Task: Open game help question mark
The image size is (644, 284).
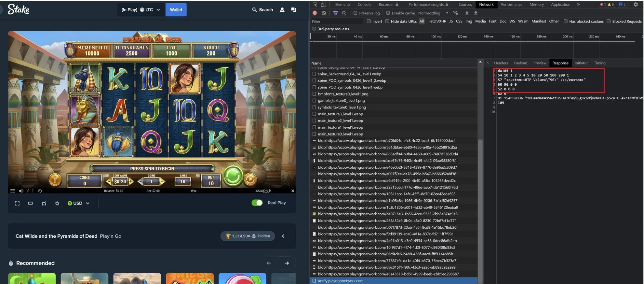Action: click(x=33, y=191)
